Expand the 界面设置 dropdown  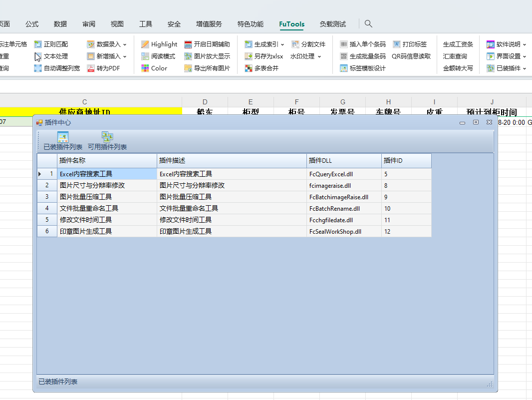pos(525,56)
